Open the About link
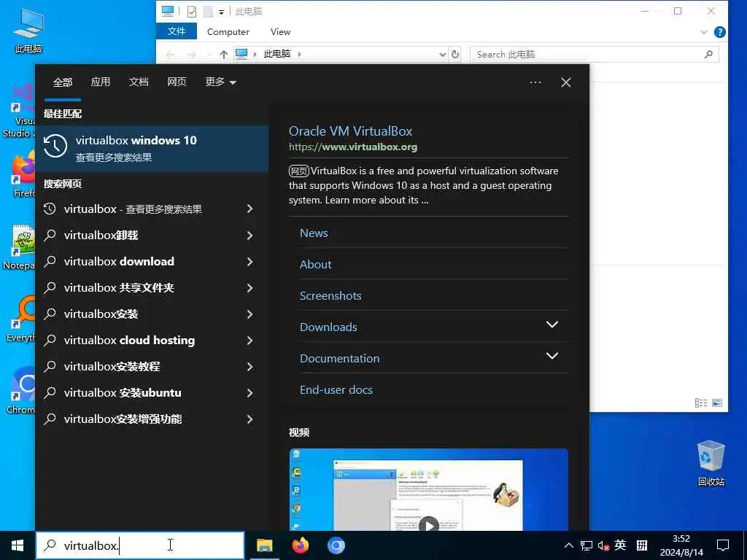747x560 pixels. pos(315,264)
